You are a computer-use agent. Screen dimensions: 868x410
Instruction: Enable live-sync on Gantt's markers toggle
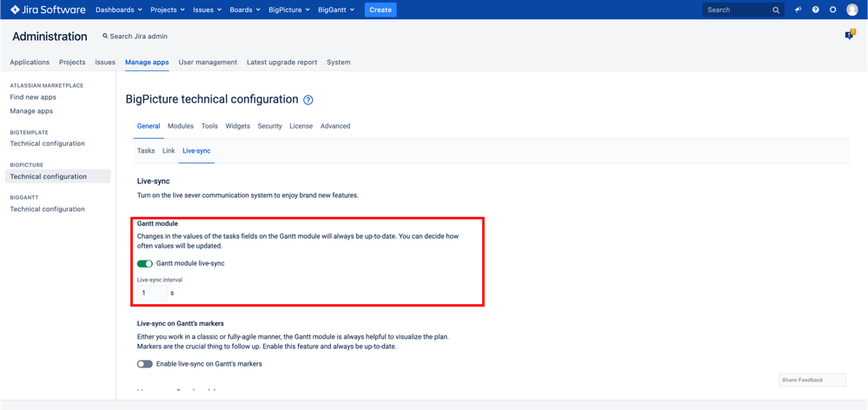point(145,364)
